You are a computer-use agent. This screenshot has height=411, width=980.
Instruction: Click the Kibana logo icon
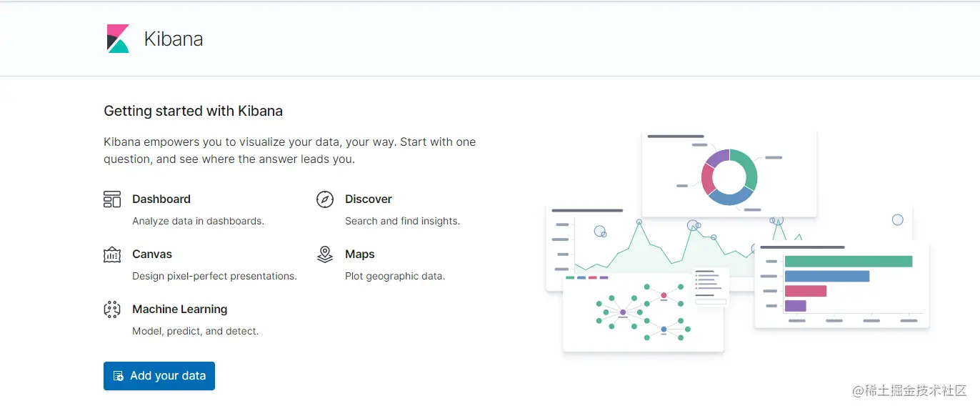point(118,39)
